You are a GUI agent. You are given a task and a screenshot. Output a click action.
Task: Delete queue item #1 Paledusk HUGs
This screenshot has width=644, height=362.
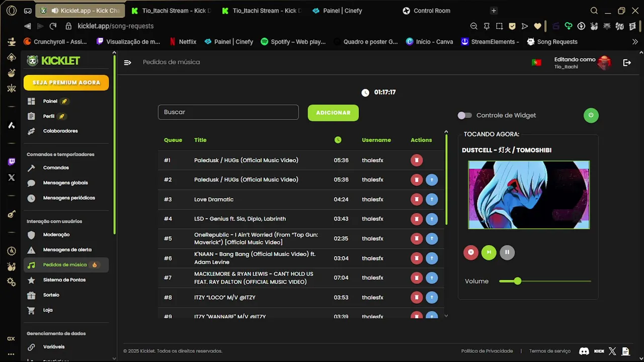coord(416,160)
